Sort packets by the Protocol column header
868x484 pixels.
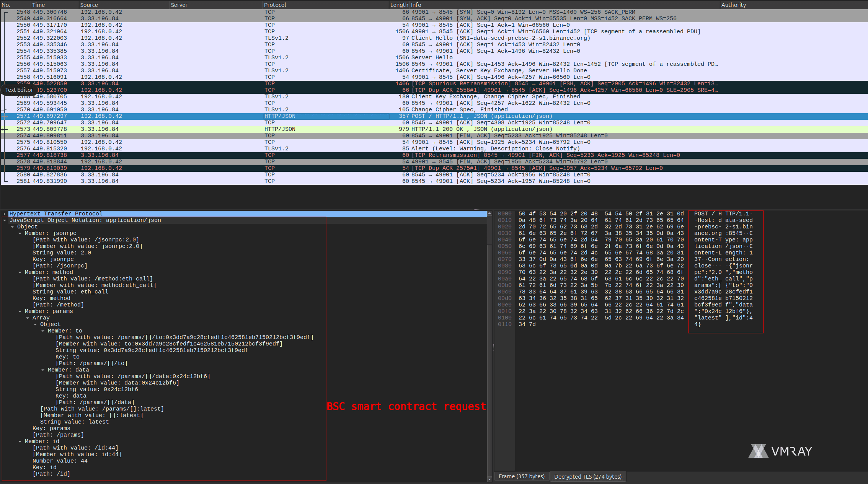tap(275, 5)
